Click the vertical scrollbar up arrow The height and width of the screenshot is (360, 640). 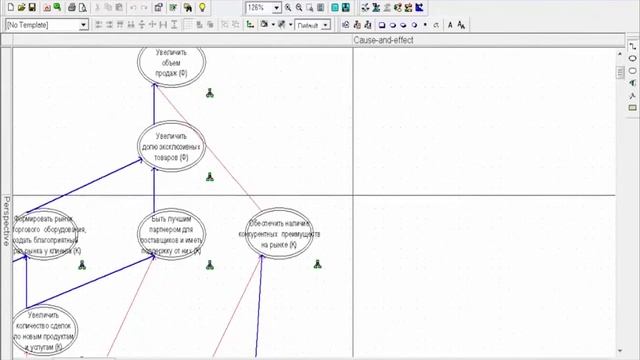tap(620, 53)
